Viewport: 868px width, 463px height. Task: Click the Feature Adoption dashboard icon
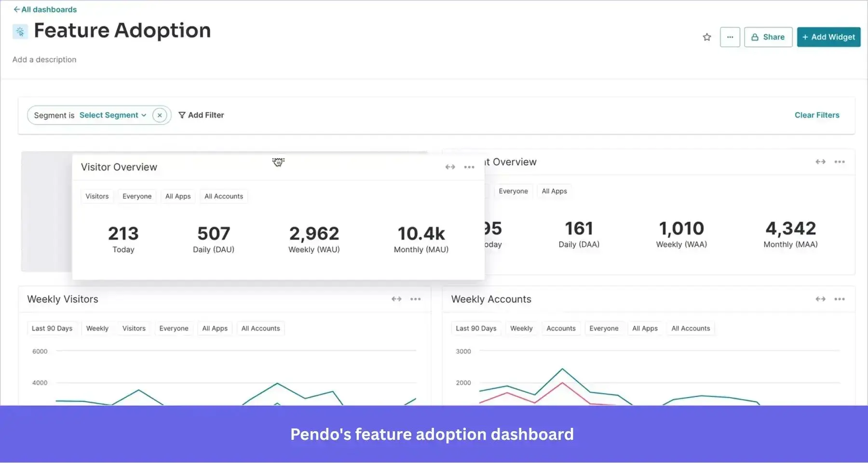click(x=20, y=31)
